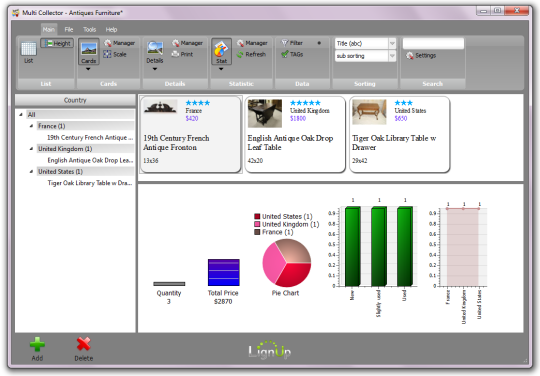Image resolution: width=540 pixels, height=376 pixels.
Task: Click the three-star rating on United States card
Action: click(403, 103)
